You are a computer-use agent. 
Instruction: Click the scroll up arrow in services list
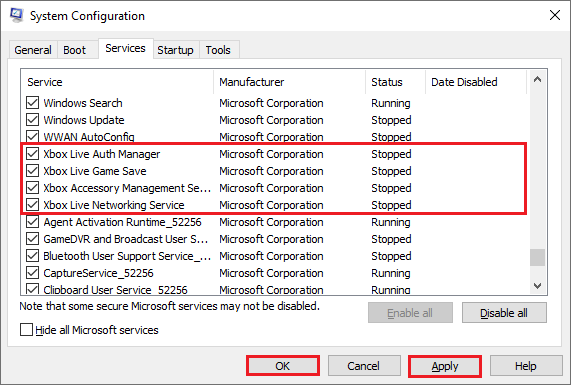click(537, 80)
